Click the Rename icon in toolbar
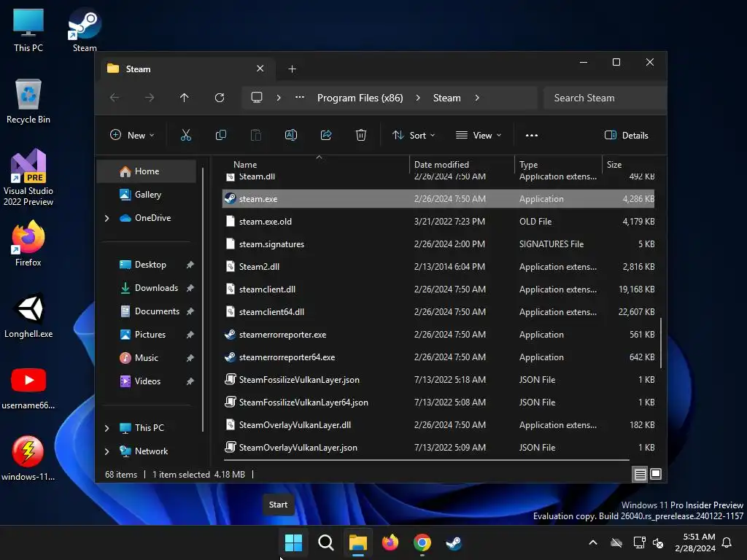This screenshot has height=560, width=747. coord(290,135)
